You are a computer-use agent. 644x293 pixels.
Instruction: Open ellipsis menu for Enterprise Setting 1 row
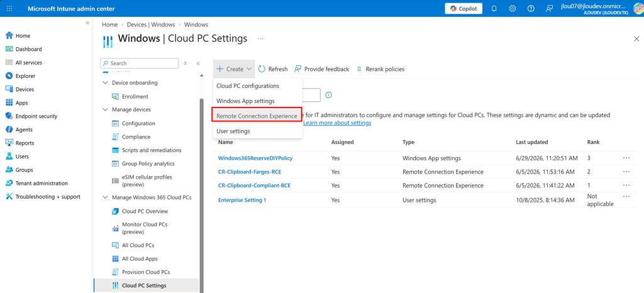pyautogui.click(x=626, y=196)
